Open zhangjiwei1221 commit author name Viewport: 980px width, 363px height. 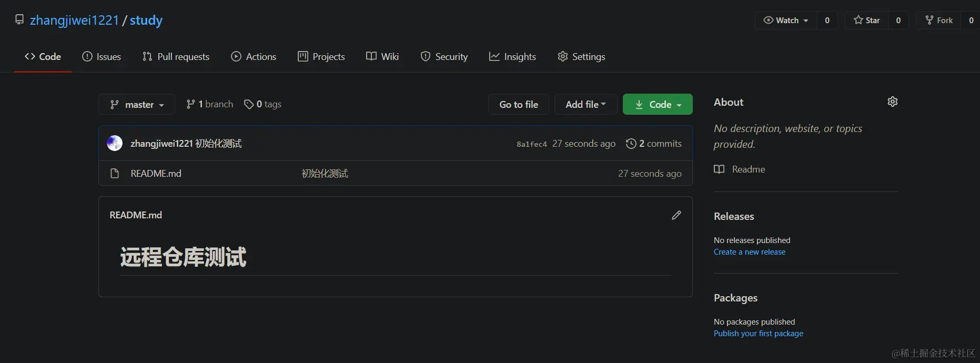[161, 144]
